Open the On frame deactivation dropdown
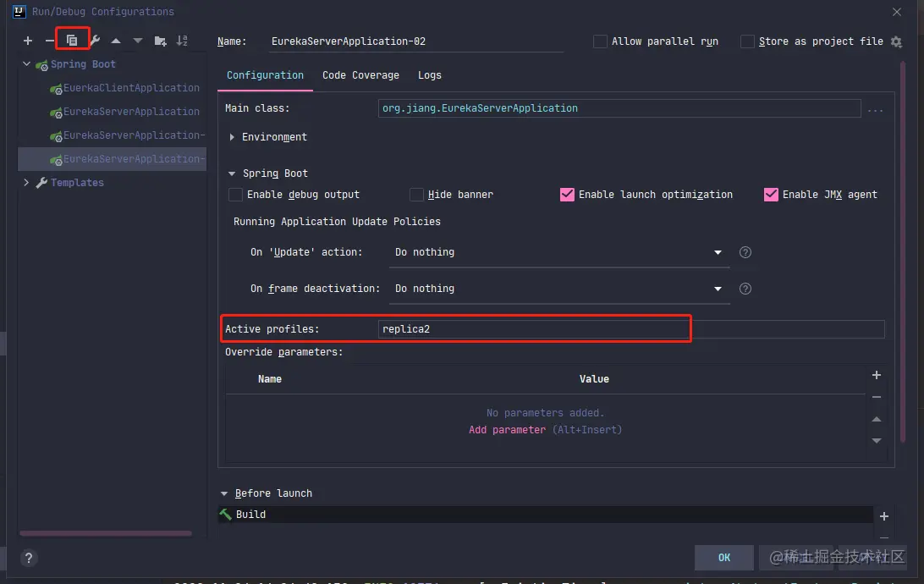Screen dimensions: 924x584 point(559,289)
